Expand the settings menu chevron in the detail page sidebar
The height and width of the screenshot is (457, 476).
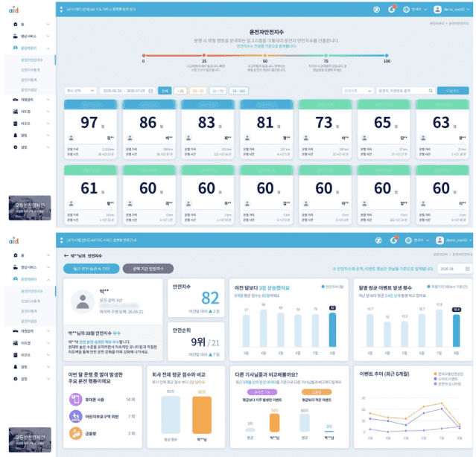(48, 379)
